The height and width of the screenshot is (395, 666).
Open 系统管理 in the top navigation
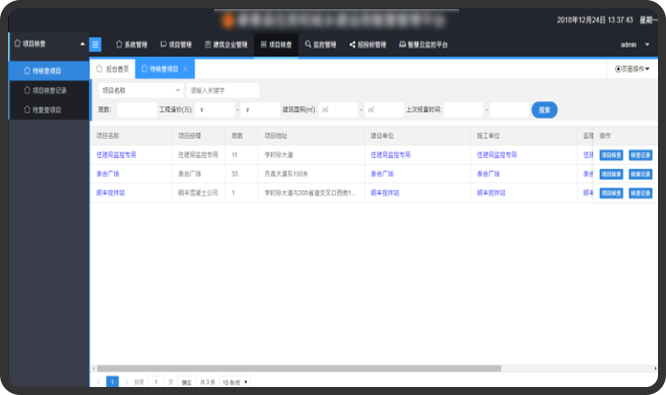coord(131,45)
